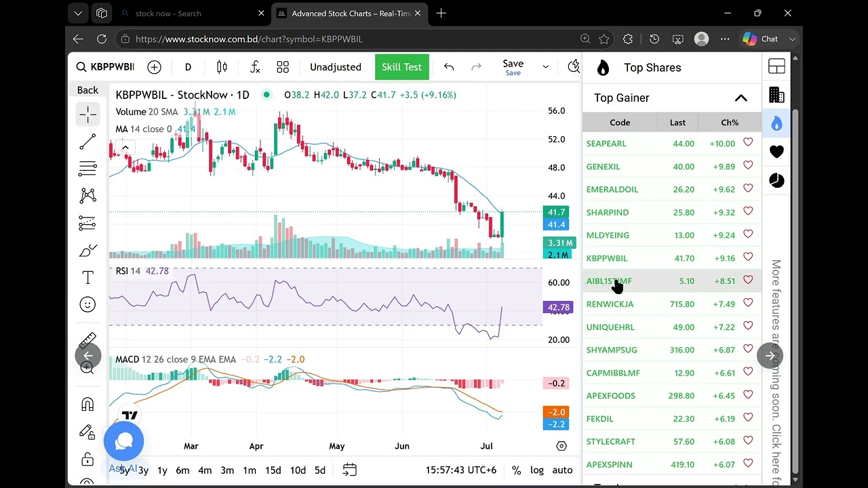Add RENWICKJA to favorites

[x=748, y=303]
